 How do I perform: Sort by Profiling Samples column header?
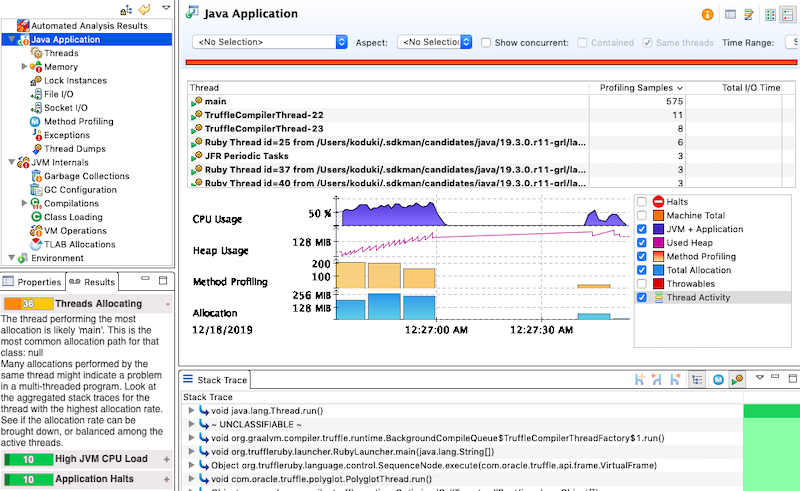pos(638,88)
